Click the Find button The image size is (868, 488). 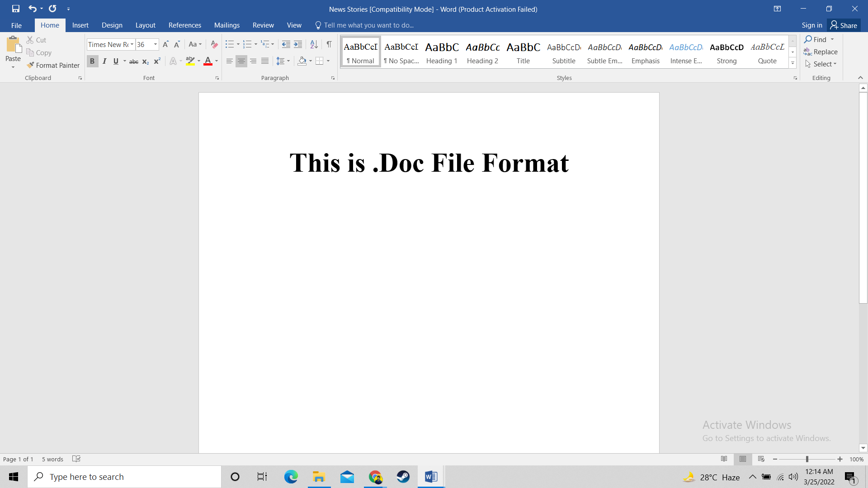coord(815,39)
